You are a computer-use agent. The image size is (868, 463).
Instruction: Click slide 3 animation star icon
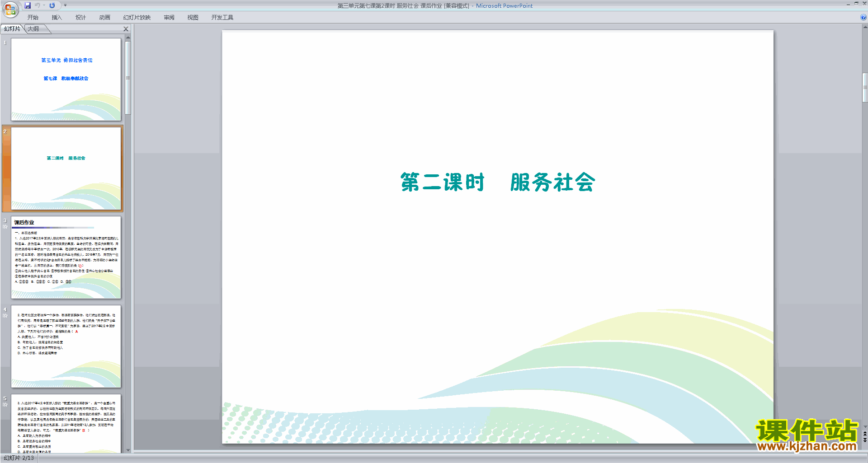click(5, 227)
